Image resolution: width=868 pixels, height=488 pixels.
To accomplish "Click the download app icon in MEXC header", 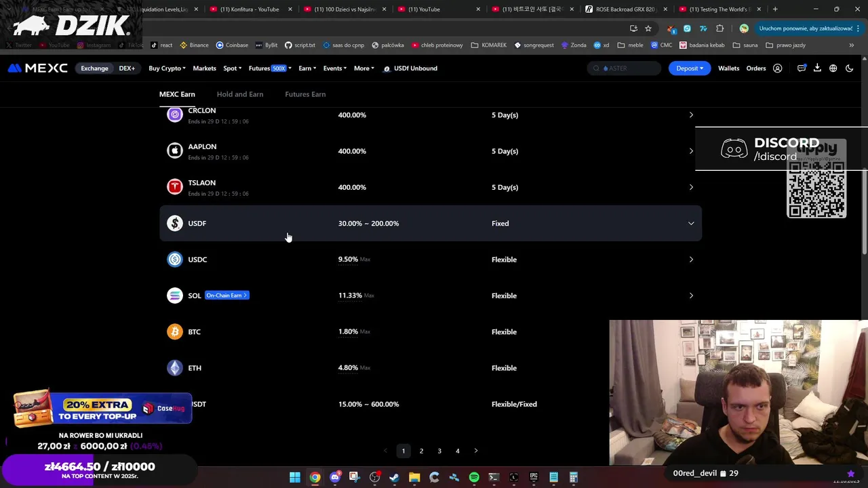I will (x=817, y=68).
